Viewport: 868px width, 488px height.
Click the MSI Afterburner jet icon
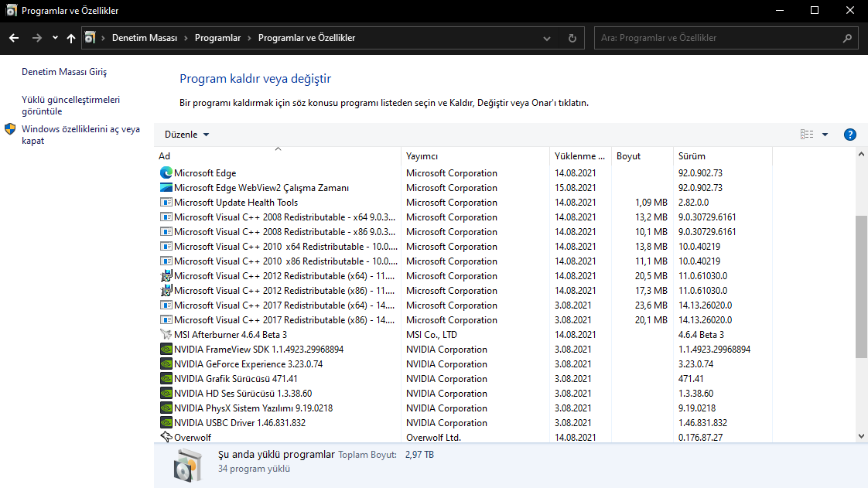point(166,335)
